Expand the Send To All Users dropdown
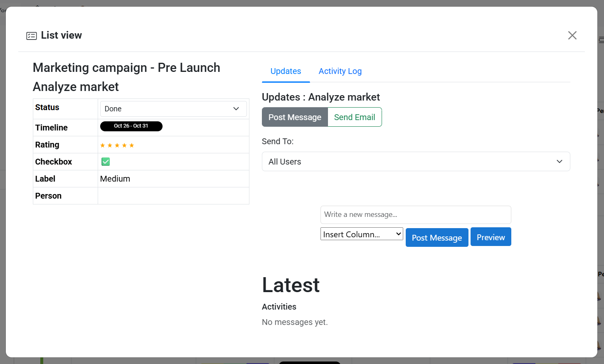Screen dimensions: 604x364 click(x=416, y=162)
